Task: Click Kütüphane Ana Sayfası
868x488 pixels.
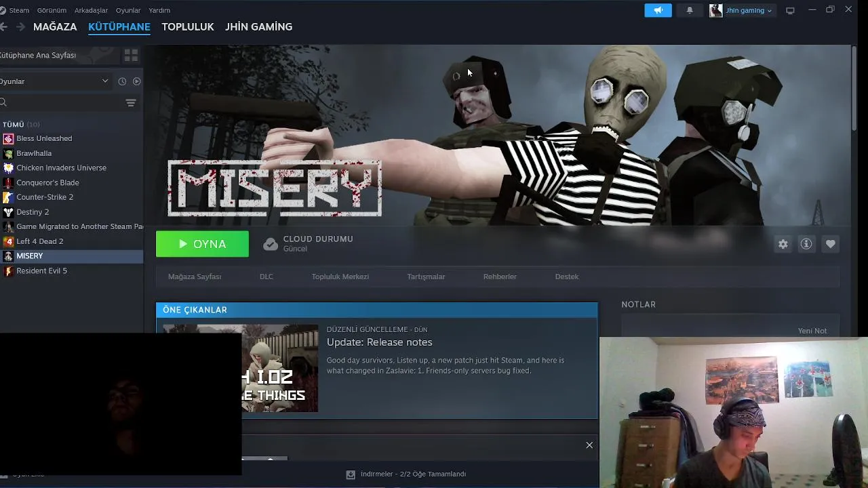Action: tap(38, 55)
